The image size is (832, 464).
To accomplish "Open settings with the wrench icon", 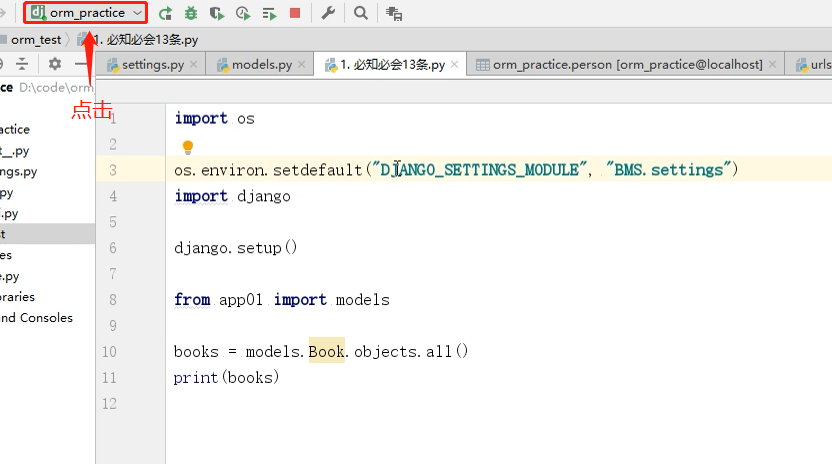I will coord(328,13).
